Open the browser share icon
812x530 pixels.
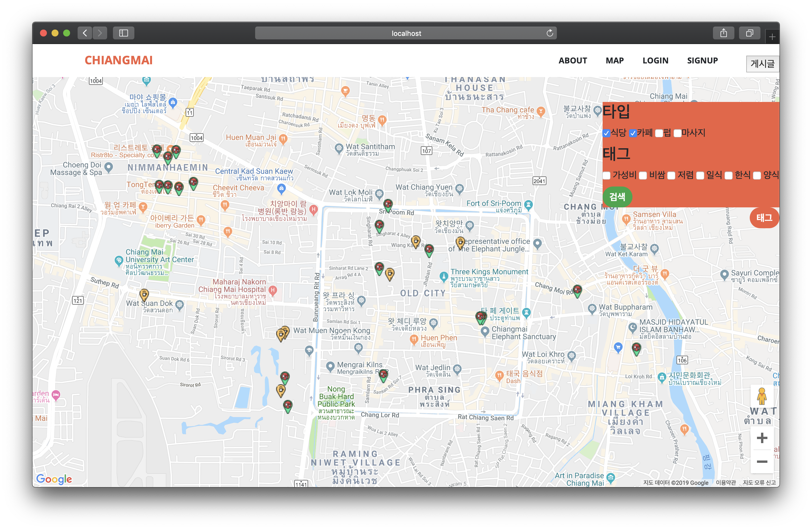[723, 33]
